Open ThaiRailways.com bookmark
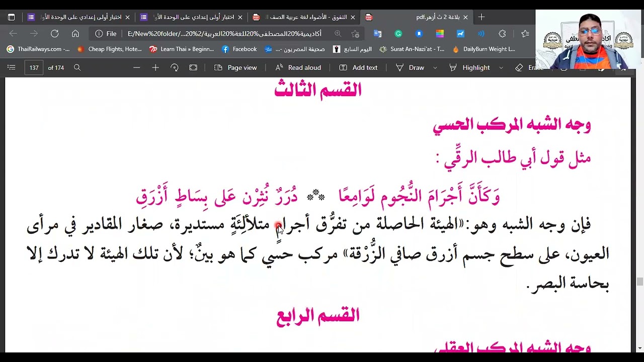Viewport: 644px width, 362px height. [38, 49]
